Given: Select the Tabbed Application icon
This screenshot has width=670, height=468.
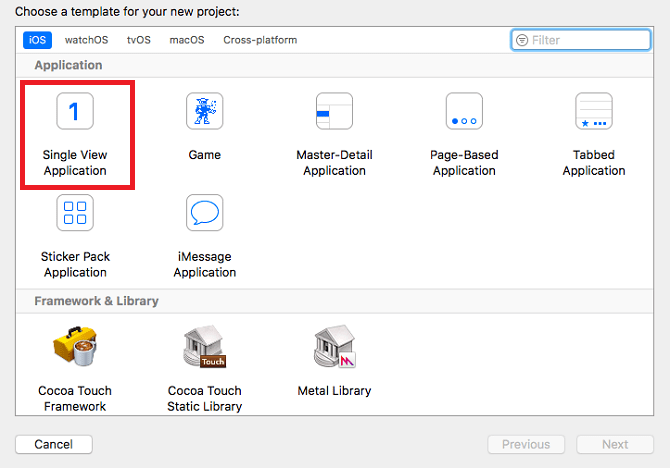Looking at the screenshot, I should coord(593,112).
